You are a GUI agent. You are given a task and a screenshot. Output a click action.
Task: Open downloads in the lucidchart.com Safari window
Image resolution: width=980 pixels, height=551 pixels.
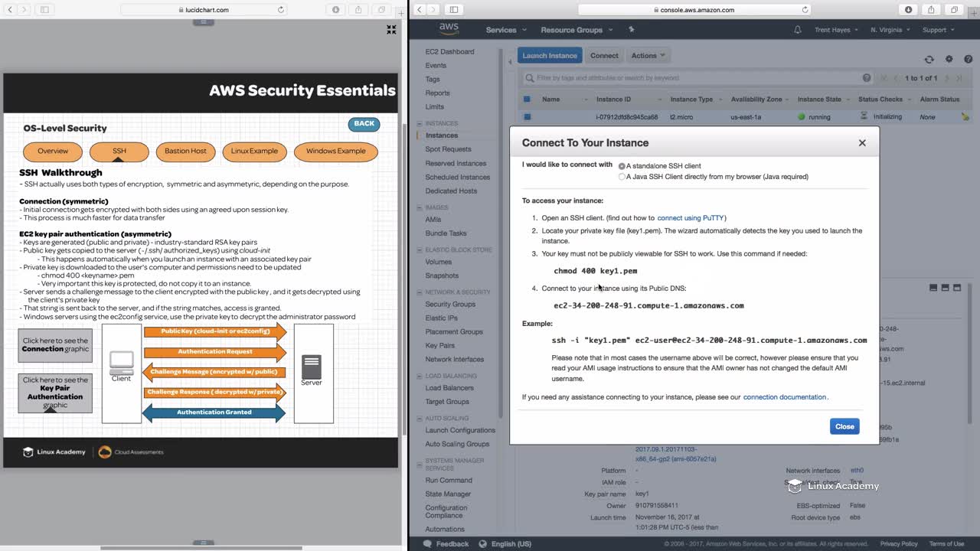335,10
